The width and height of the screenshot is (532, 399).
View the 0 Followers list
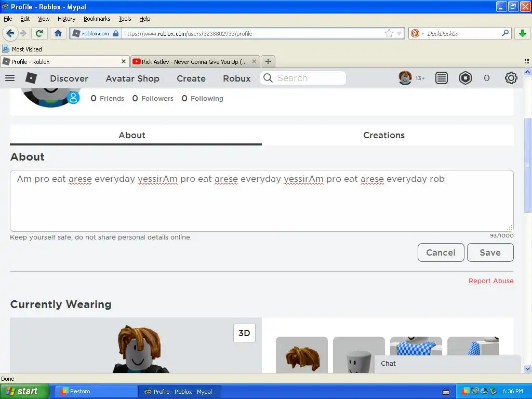(153, 98)
